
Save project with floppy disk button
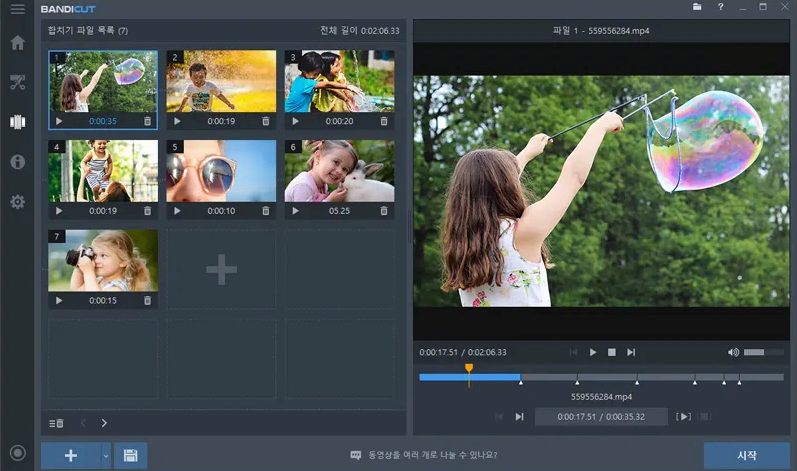(131, 455)
